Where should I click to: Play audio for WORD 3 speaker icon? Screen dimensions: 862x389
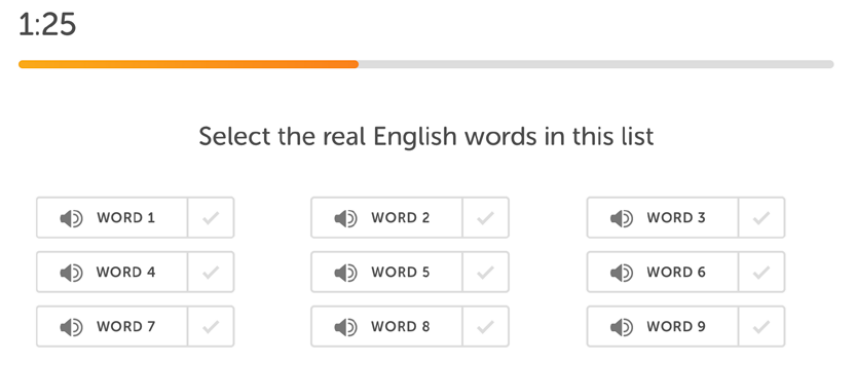(x=622, y=219)
